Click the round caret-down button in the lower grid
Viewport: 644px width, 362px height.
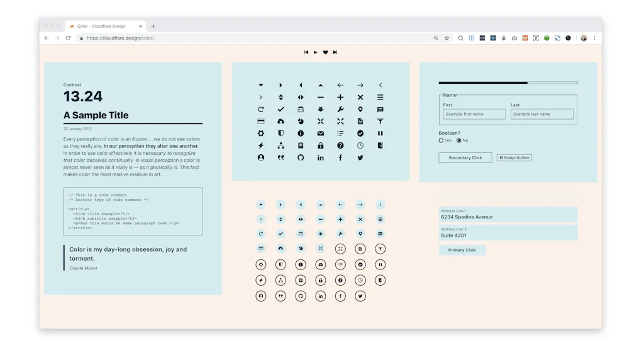261,205
